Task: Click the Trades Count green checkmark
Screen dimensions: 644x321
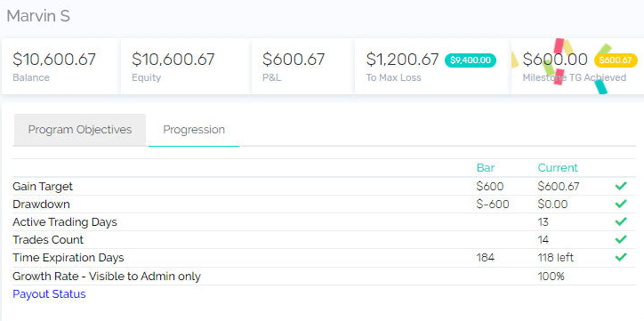Action: (621, 239)
